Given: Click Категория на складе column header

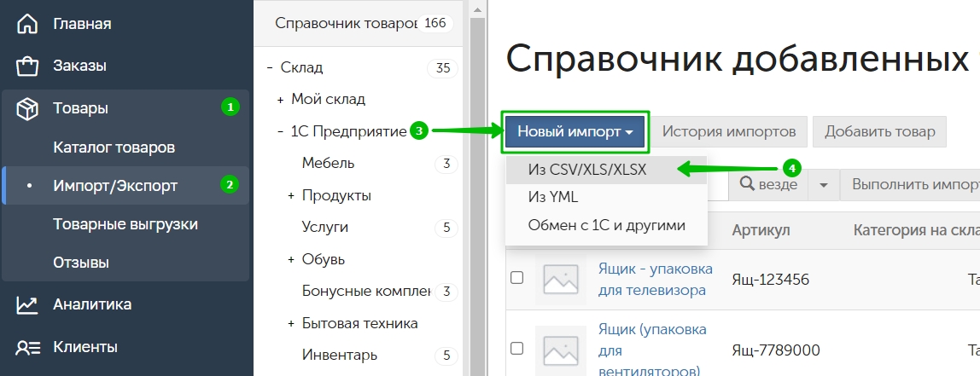Looking at the screenshot, I should pyautogui.click(x=916, y=230).
